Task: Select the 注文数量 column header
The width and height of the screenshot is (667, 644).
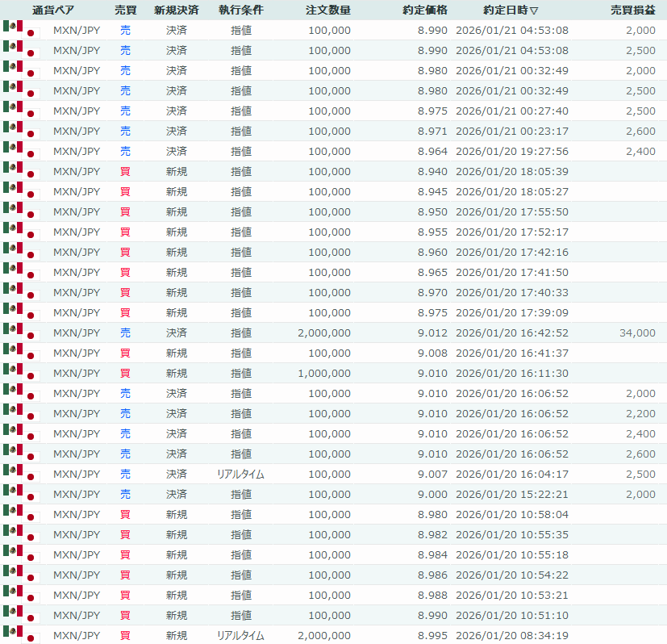Action: pos(328,10)
